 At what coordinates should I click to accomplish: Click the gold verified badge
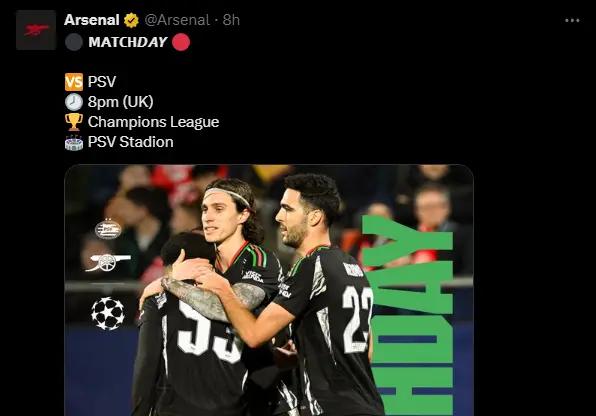point(131,20)
